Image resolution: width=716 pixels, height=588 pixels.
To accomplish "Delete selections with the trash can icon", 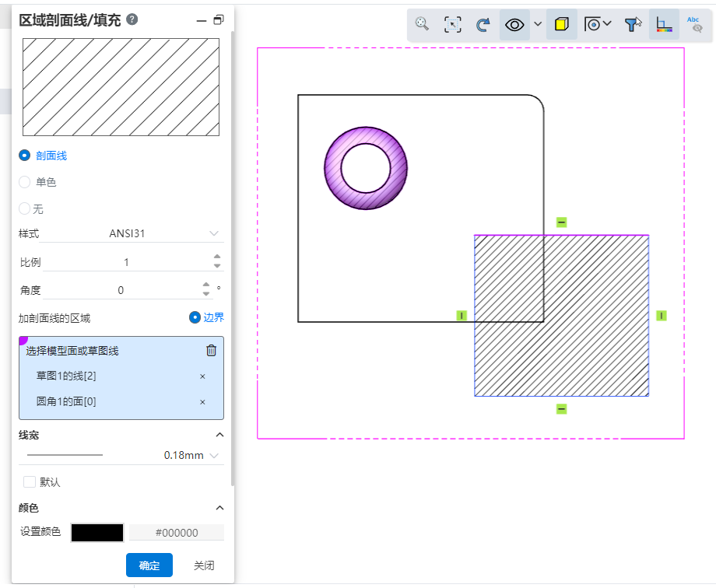I will (x=211, y=350).
